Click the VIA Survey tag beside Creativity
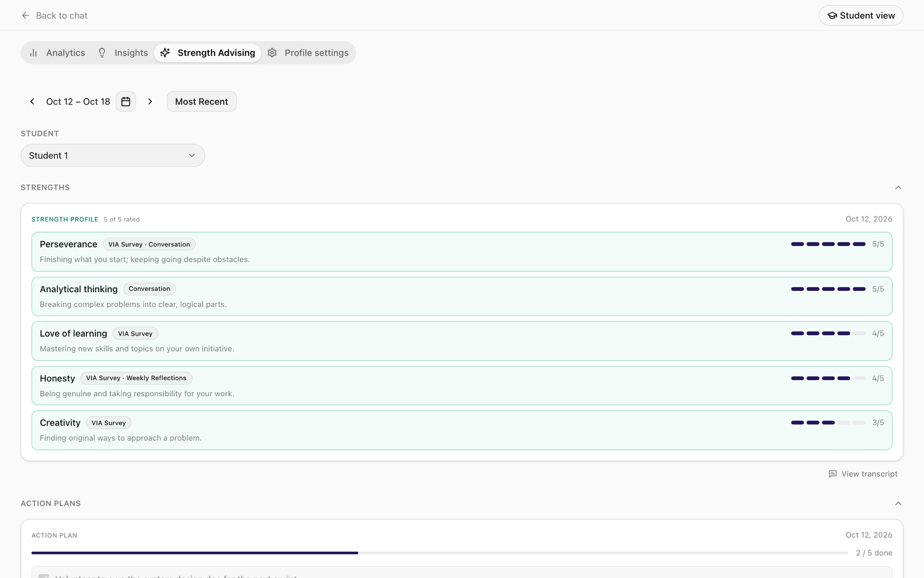Screen dimensions: 924x578 click(109, 423)
